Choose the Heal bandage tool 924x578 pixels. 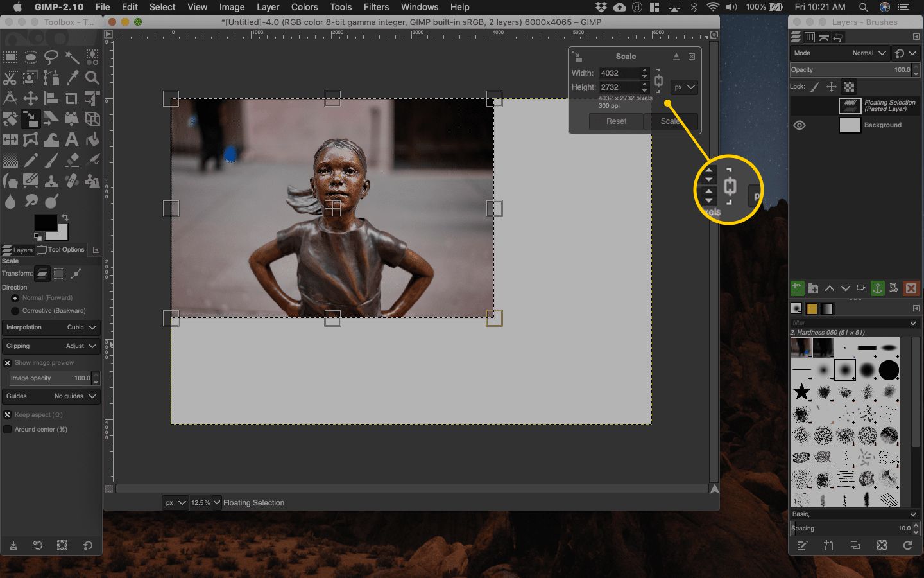coord(72,180)
